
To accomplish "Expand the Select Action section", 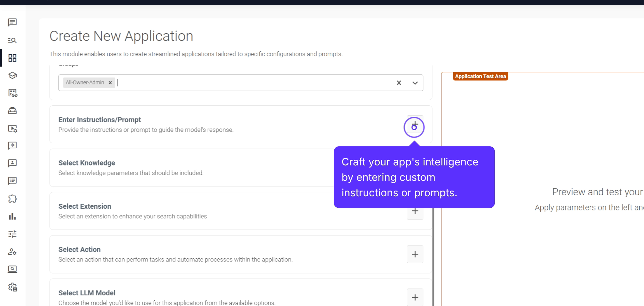I will [415, 254].
